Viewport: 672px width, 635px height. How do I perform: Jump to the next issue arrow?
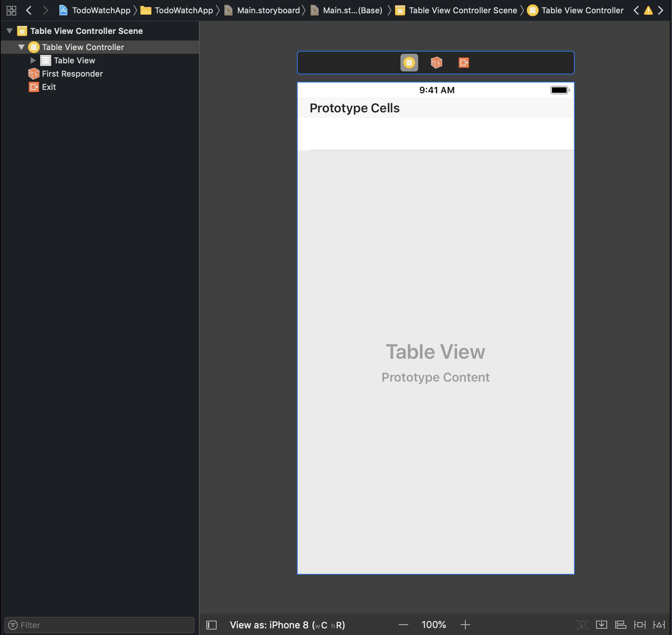coord(661,10)
